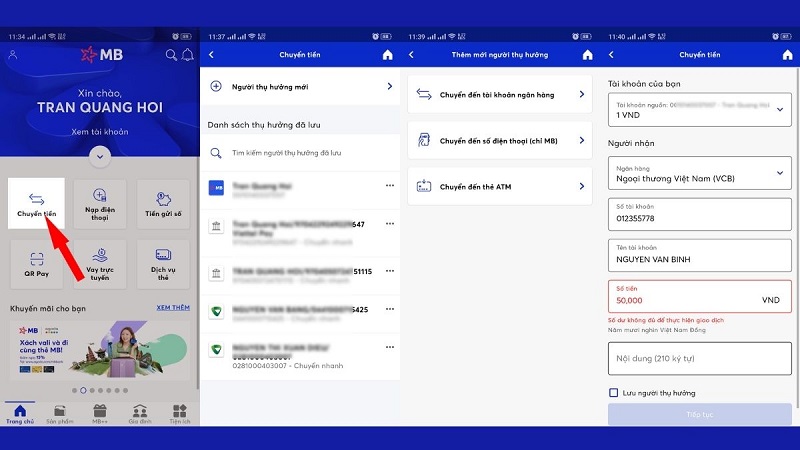Tap the search magnifier in MB header
This screenshot has width=800, height=450.
171,55
